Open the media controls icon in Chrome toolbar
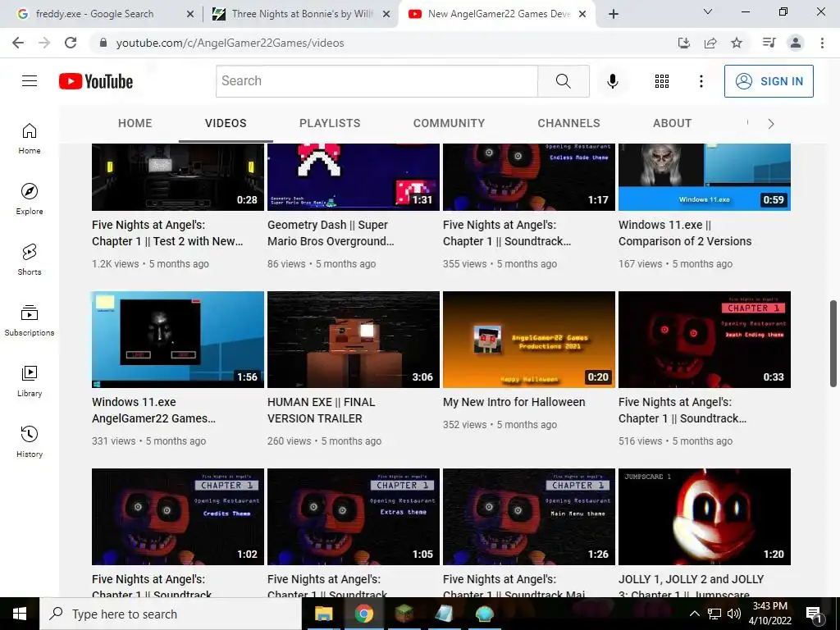 tap(769, 43)
